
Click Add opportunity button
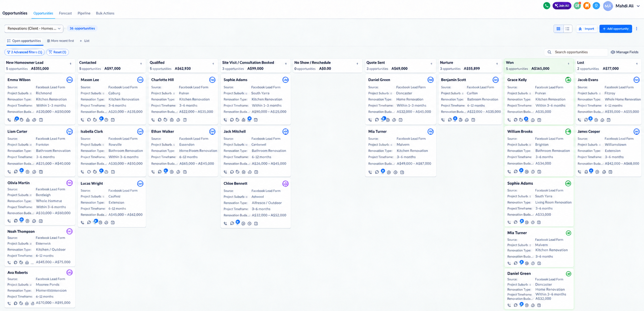click(x=615, y=29)
